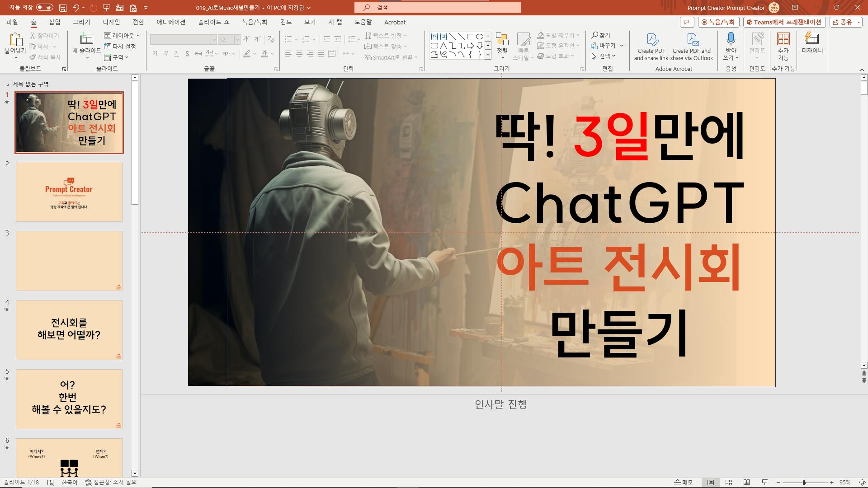Open the 선택 select dropdown
Image resolution: width=868 pixels, height=488 pixels.
[x=603, y=56]
